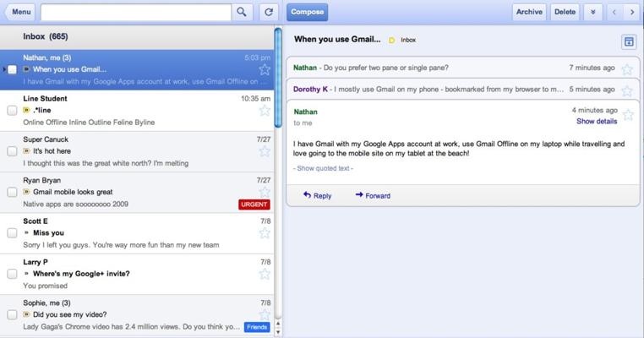The width and height of the screenshot is (644, 338).
Task: Open the Menu button
Action: tap(18, 12)
